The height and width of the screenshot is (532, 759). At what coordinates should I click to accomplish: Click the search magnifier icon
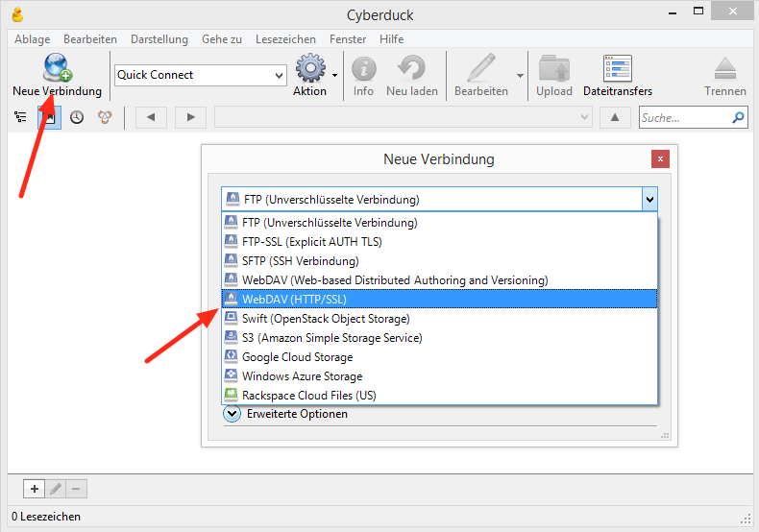(x=738, y=117)
